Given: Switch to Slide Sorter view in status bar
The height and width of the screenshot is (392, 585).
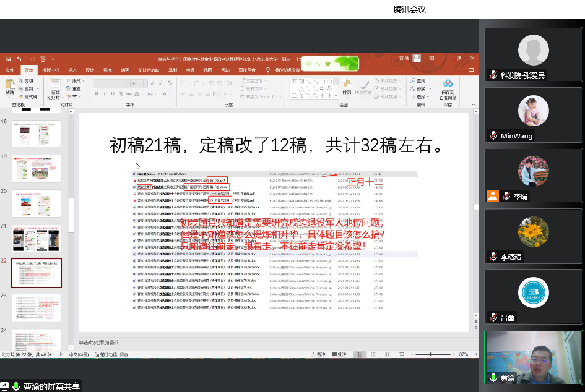Looking at the screenshot, I should pos(373,355).
